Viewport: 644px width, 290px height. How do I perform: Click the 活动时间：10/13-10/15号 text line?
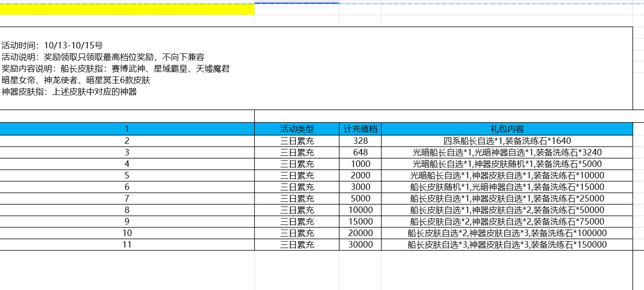pyautogui.click(x=52, y=46)
